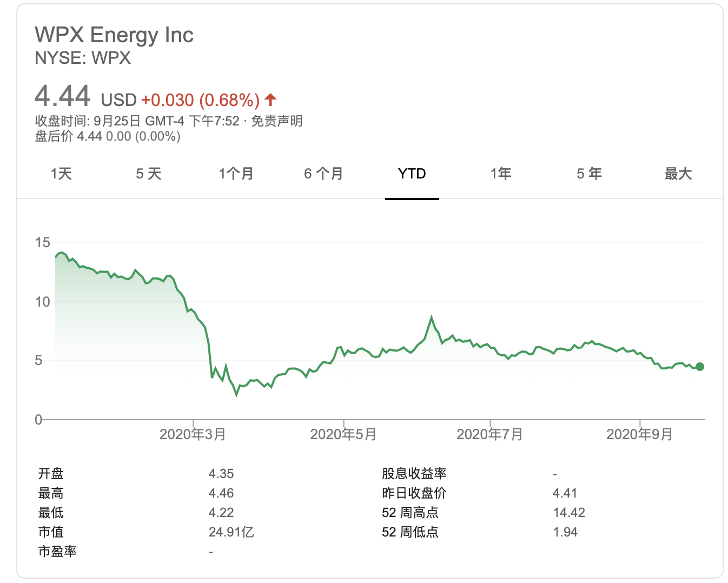Image resolution: width=728 pixels, height=583 pixels.
Task: Switch to the 5 天 range tab
Action: pos(149,174)
